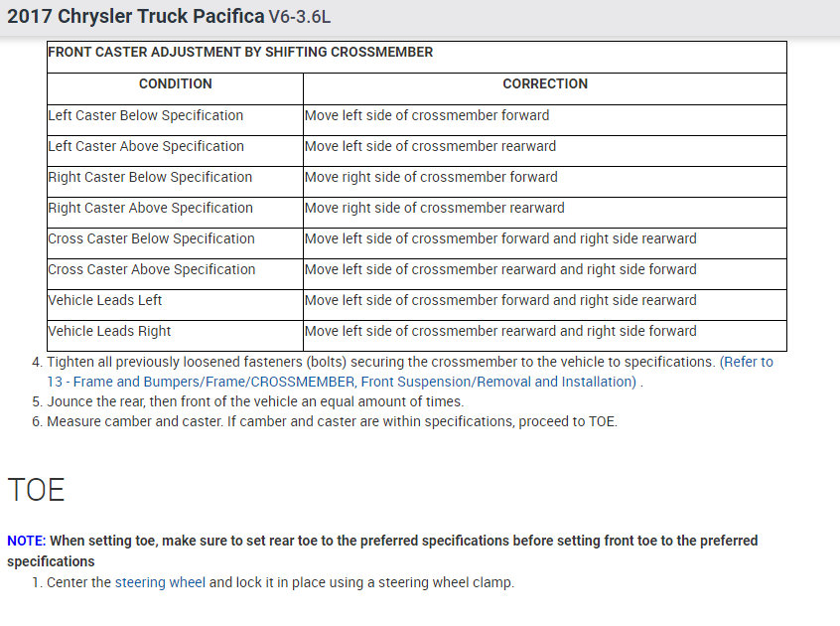Click the 'Right Caster Below Specification' cell

tap(150, 177)
